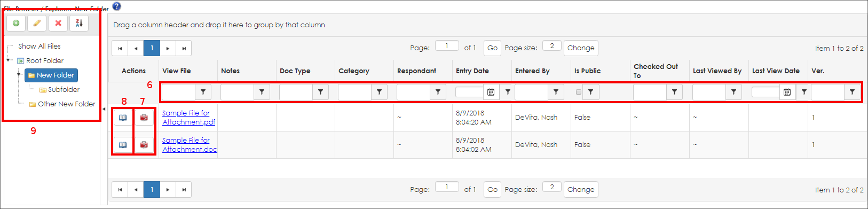
Task: Sort by Is Public column header
Action: tap(588, 71)
